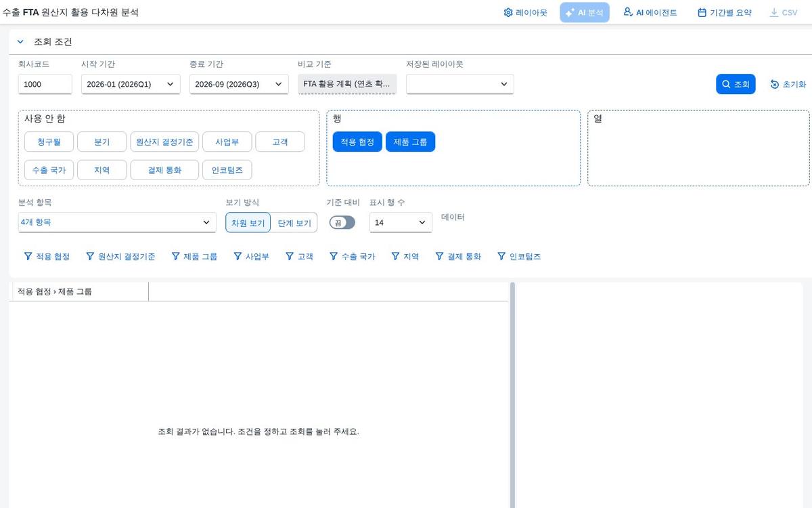Click the AI 분석 sparkle button
Viewport: 812px width, 508px height.
585,12
